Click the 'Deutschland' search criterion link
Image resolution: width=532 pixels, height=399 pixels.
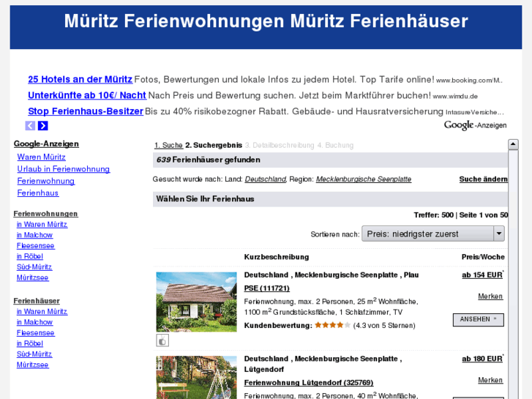pos(266,179)
